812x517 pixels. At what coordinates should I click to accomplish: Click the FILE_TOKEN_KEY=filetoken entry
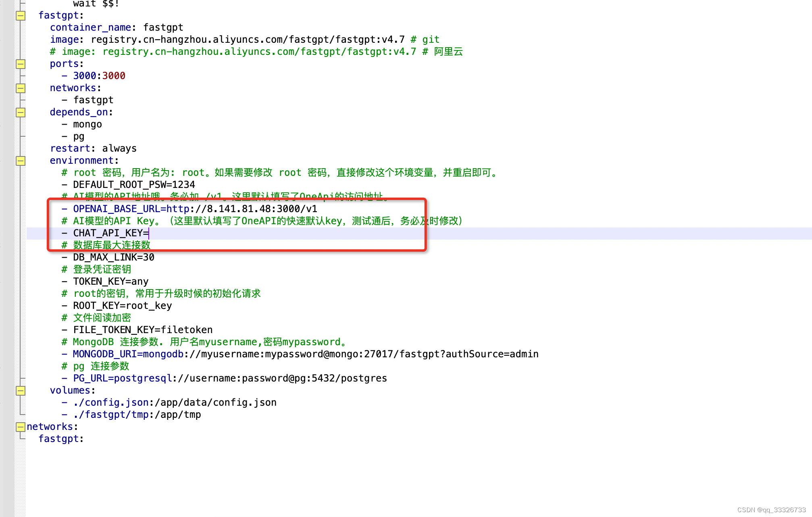tap(143, 330)
